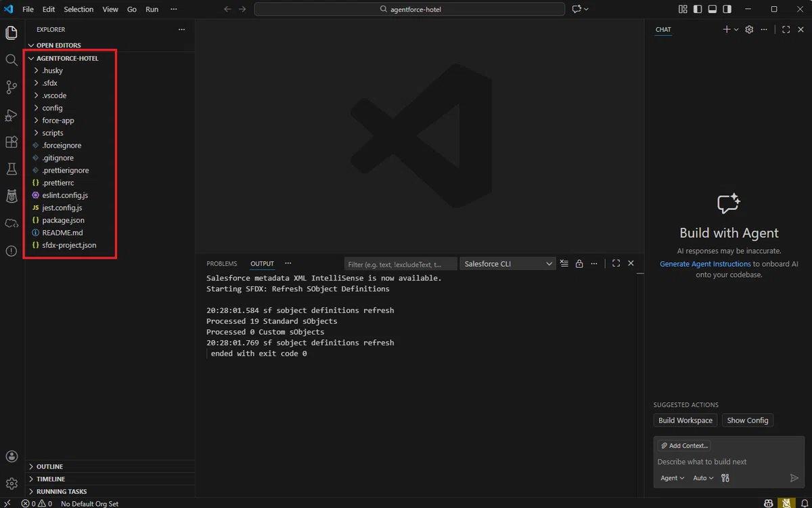The image size is (812, 508).
Task: Close the bottom output panel
Action: click(631, 263)
